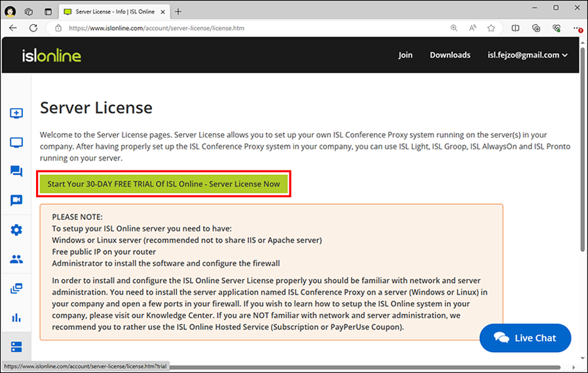Open the users people icon in sidebar
The width and height of the screenshot is (588, 373).
[16, 259]
